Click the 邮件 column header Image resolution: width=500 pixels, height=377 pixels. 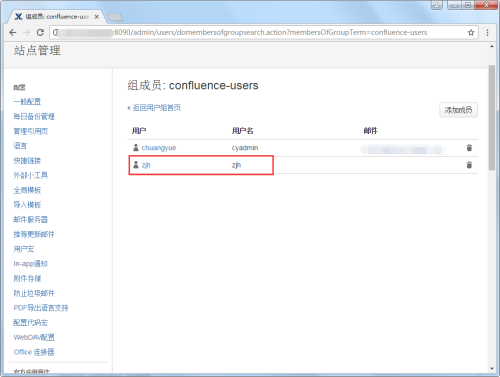coord(371,131)
